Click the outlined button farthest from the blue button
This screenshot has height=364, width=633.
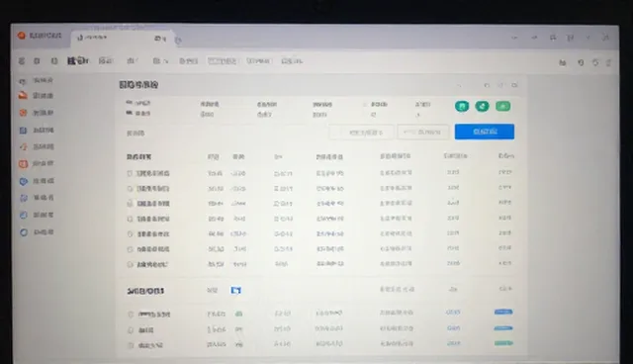pyautogui.click(x=361, y=133)
